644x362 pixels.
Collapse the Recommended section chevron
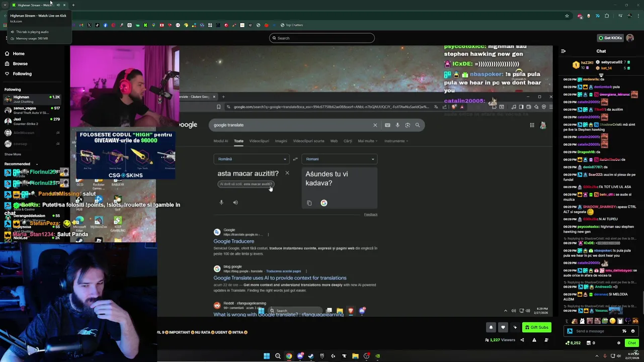(37, 164)
